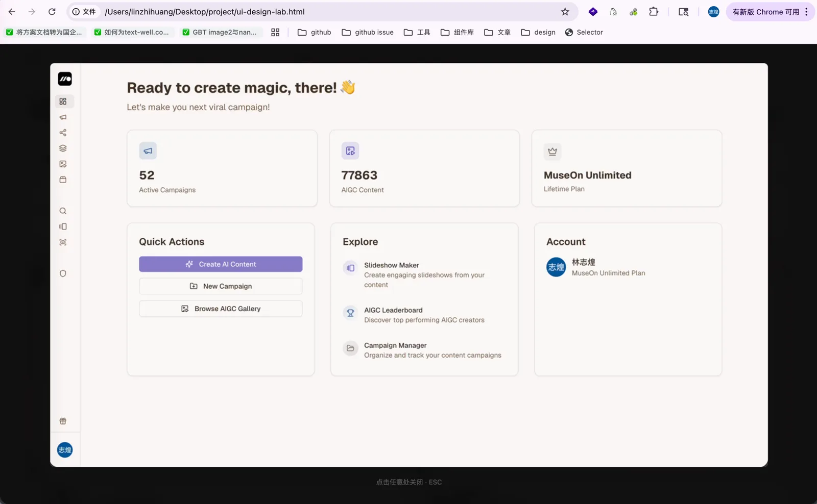This screenshot has height=504, width=817.
Task: Open the github bookmarks folder
Action: pyautogui.click(x=315, y=32)
